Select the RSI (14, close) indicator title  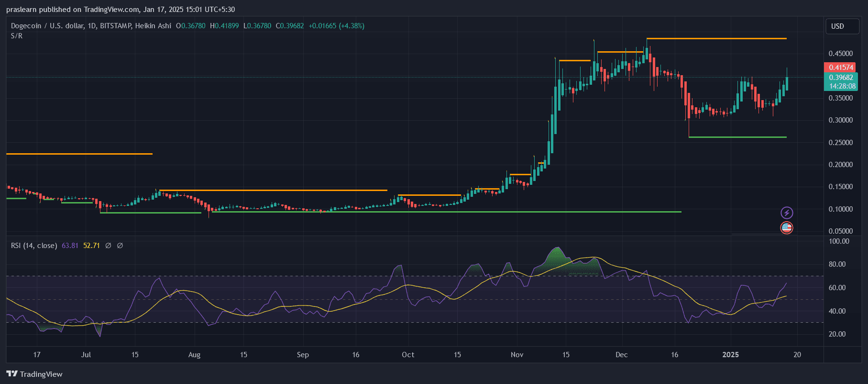(x=34, y=246)
